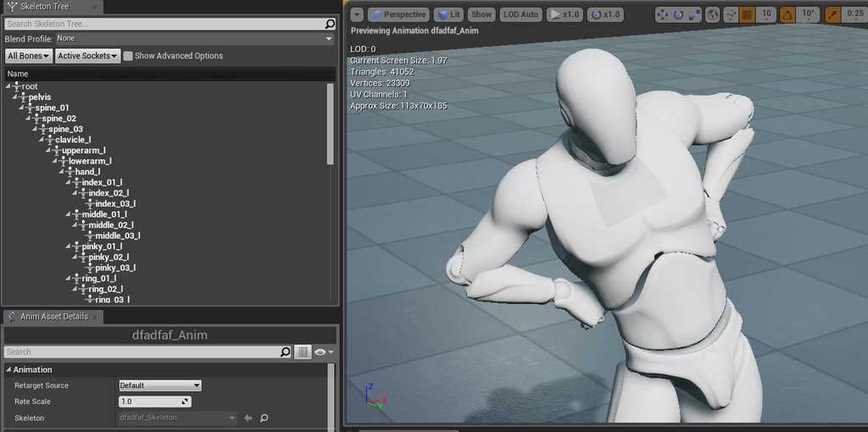
Task: Close the Skeleton Tree tab
Action: pos(94,8)
